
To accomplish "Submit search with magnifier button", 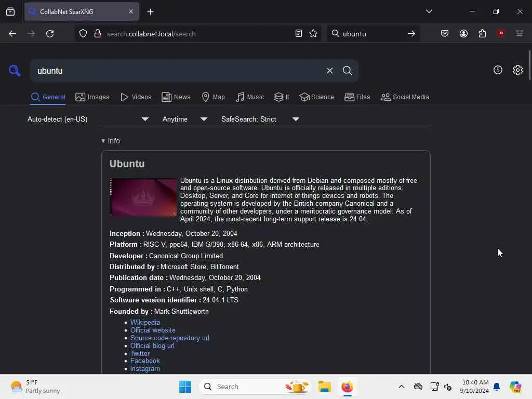I will tap(347, 71).
